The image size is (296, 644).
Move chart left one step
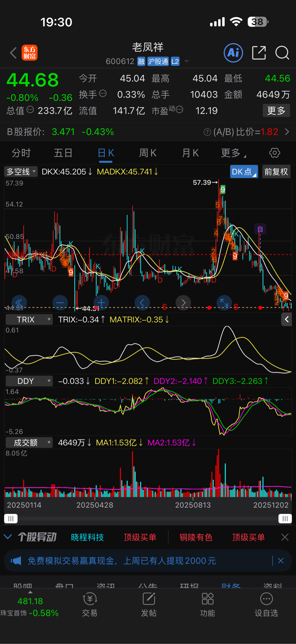point(142,303)
